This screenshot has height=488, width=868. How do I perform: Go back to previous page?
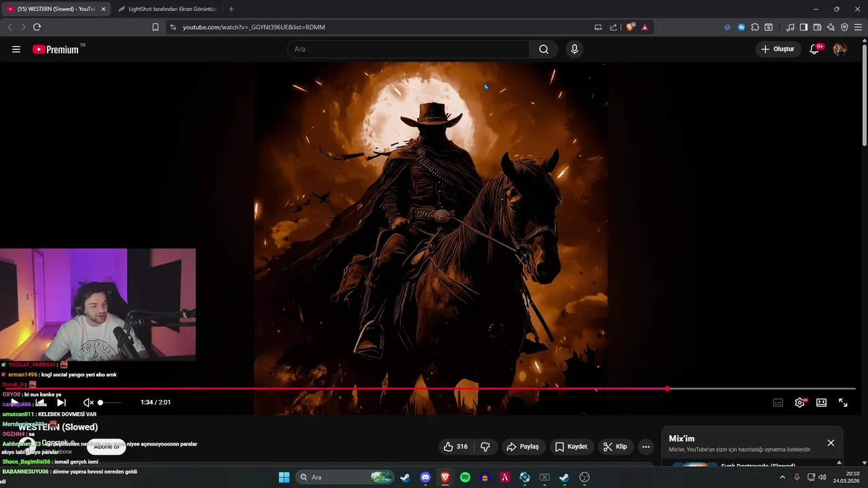pyautogui.click(x=10, y=27)
